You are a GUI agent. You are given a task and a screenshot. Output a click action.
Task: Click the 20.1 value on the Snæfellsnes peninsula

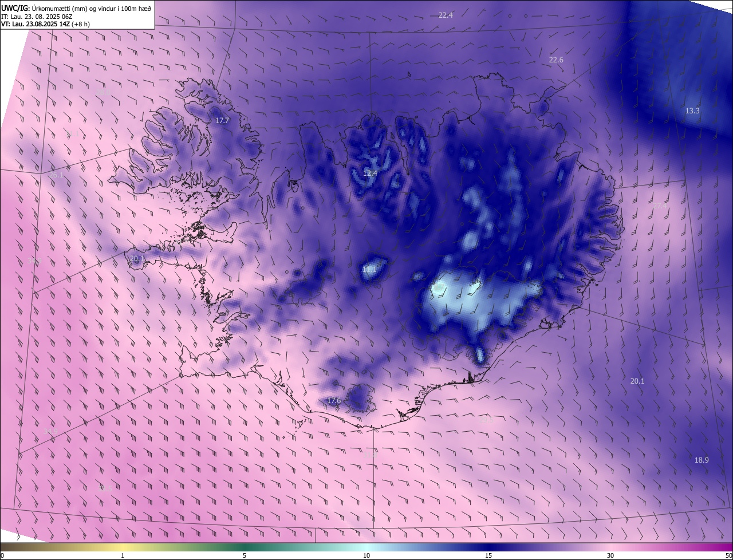[137, 259]
